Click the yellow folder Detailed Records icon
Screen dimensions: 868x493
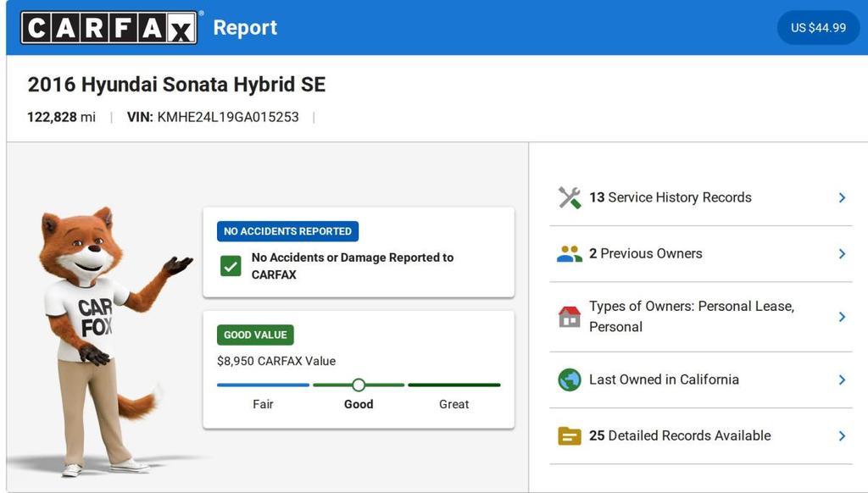click(569, 436)
